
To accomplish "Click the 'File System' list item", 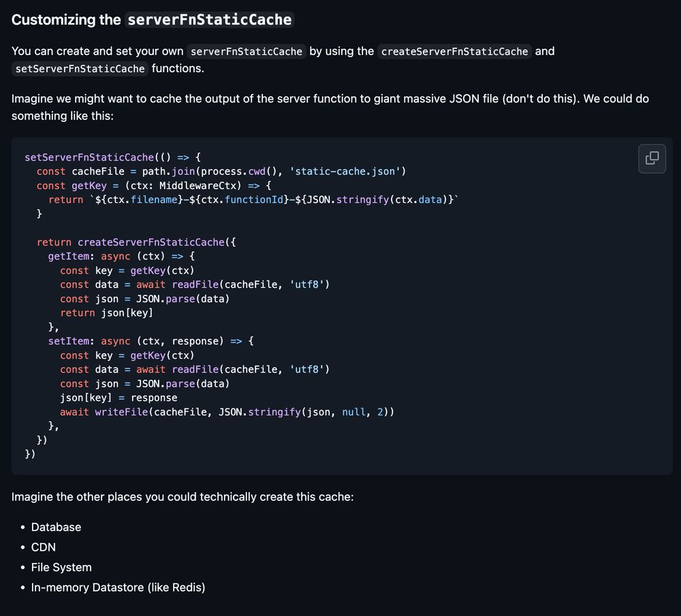I will [x=61, y=568].
